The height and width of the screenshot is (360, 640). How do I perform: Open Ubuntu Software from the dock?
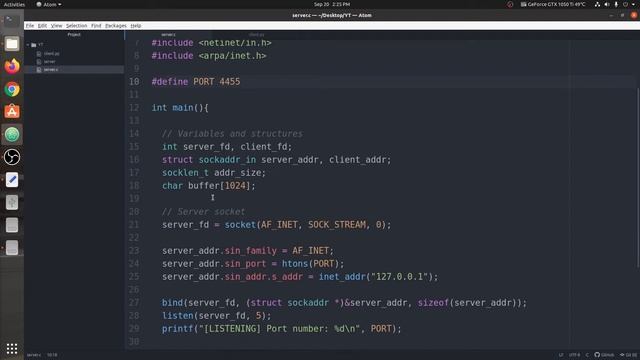click(12, 111)
